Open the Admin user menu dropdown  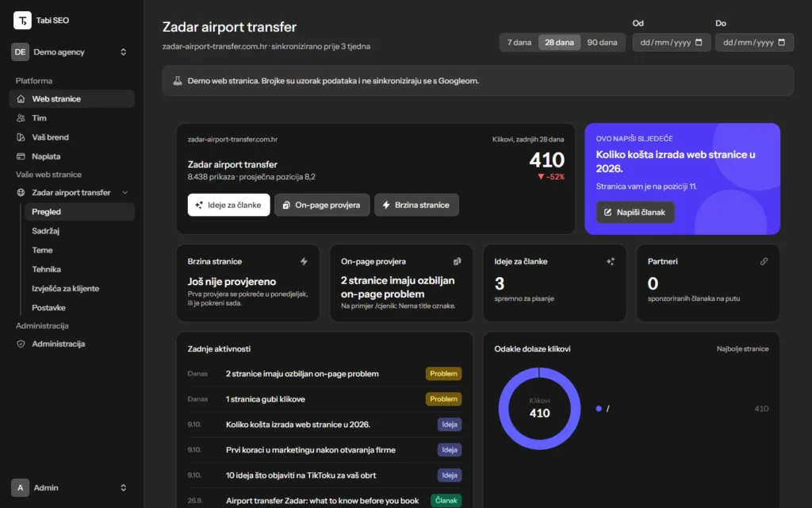(x=72, y=487)
